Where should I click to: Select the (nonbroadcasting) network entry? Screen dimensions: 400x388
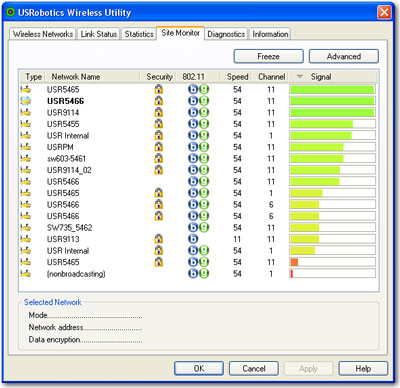[x=76, y=274]
